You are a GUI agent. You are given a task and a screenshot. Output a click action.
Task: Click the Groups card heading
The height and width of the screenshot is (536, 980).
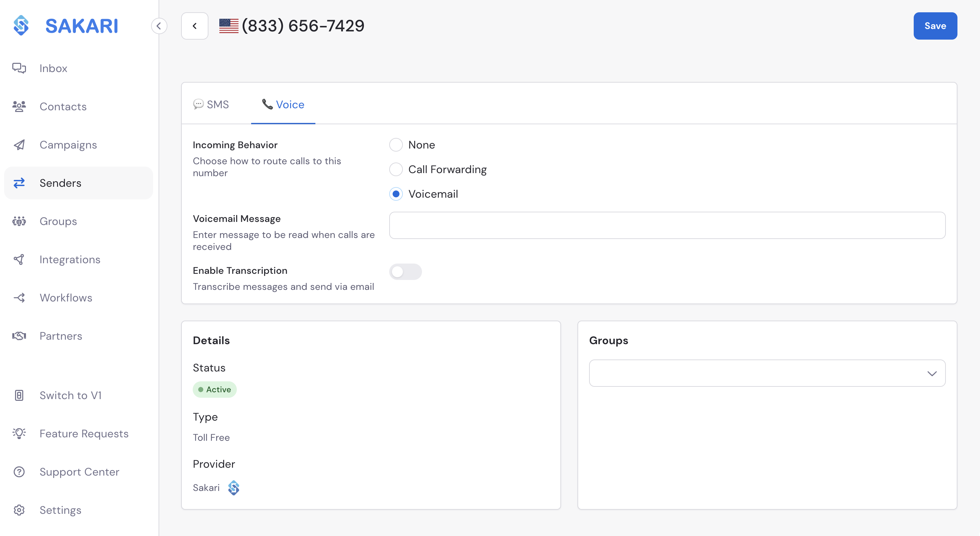609,341
